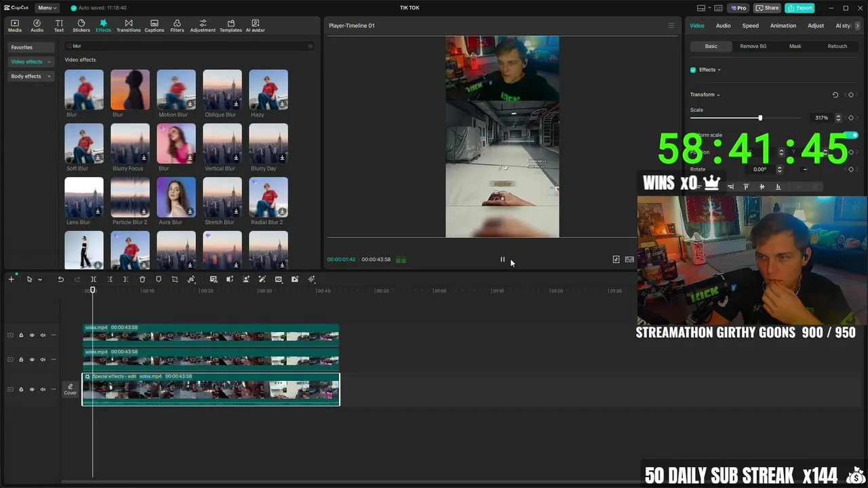868x488 pixels.
Task: Switch to the Adjust inspector tab
Action: click(x=816, y=26)
